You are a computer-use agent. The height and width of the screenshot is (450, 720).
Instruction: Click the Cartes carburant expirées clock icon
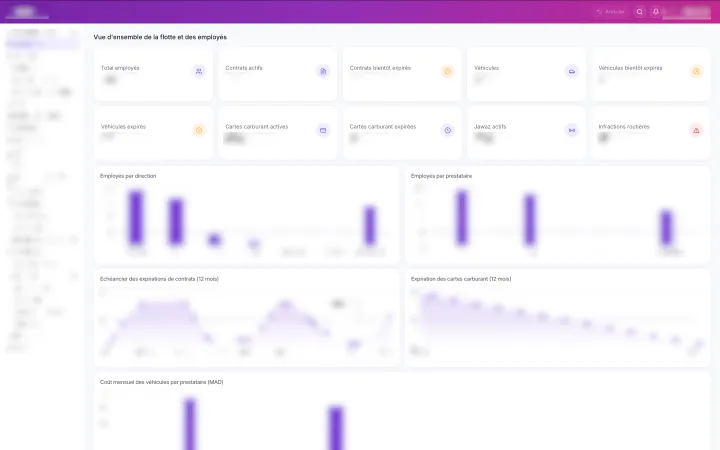click(448, 130)
